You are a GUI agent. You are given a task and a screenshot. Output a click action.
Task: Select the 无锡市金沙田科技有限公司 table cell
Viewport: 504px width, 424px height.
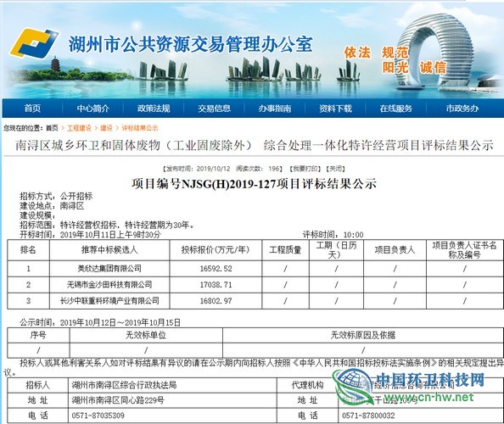pyautogui.click(x=109, y=285)
